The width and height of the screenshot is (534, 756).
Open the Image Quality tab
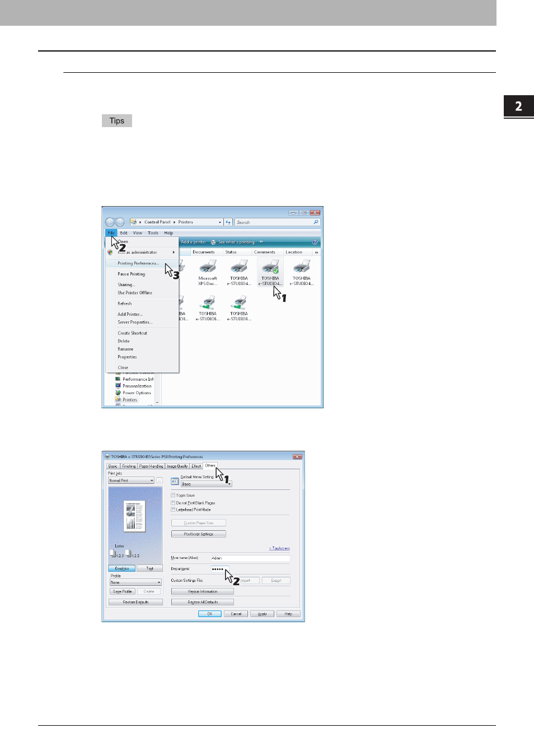click(x=177, y=466)
